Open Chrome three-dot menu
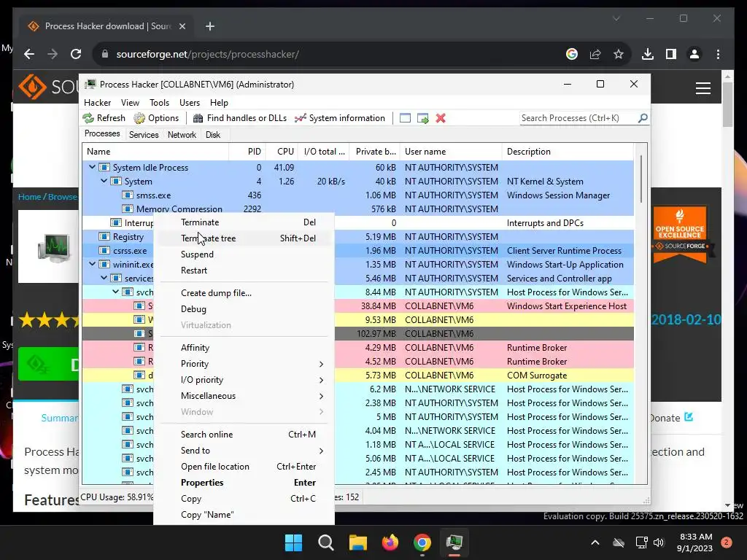 tap(718, 54)
